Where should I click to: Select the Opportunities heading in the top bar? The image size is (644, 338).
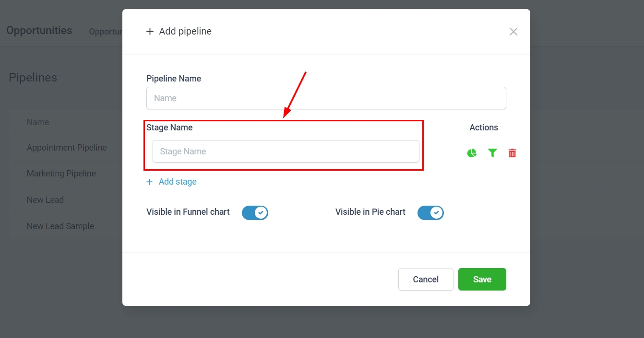(x=39, y=31)
